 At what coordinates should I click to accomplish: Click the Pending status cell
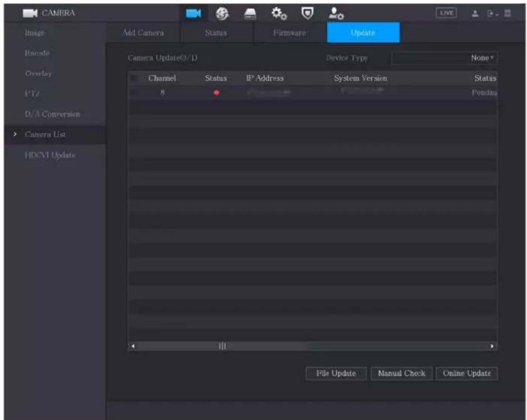point(484,92)
